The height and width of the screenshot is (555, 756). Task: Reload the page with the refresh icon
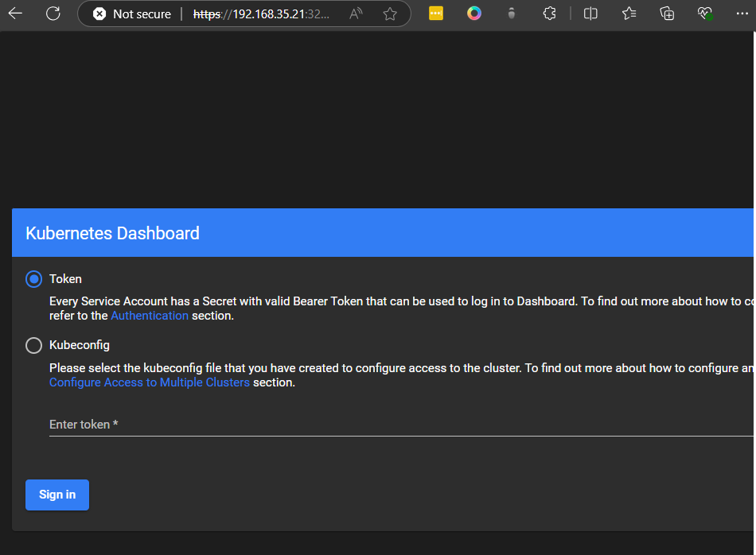53,14
